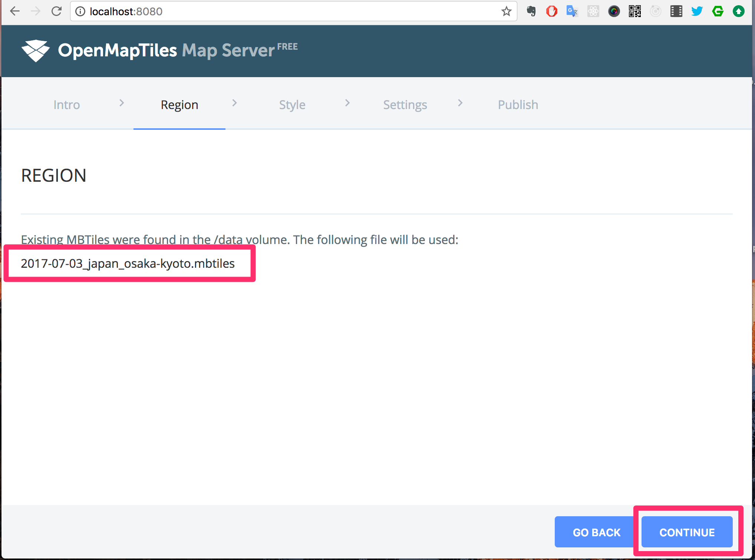Click the OpenMapTiles logo
The width and height of the screenshot is (755, 560).
coord(36,51)
